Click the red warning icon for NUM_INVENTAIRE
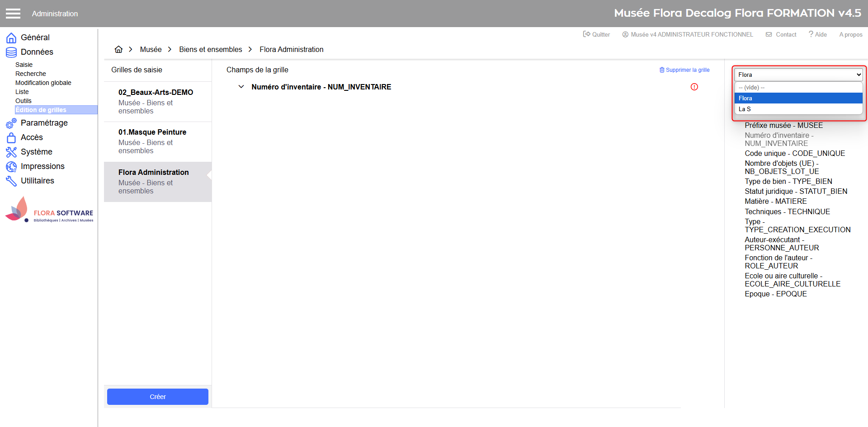 pos(694,87)
